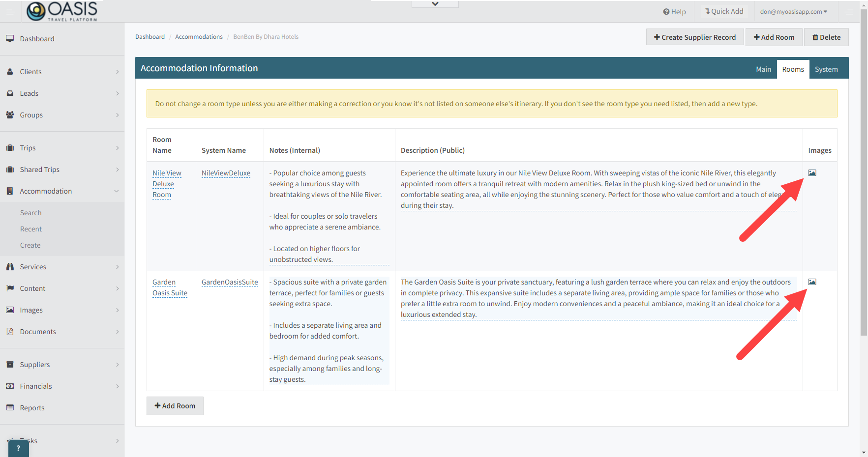Open Search under Accommodation
The width and height of the screenshot is (868, 457).
[x=31, y=213]
